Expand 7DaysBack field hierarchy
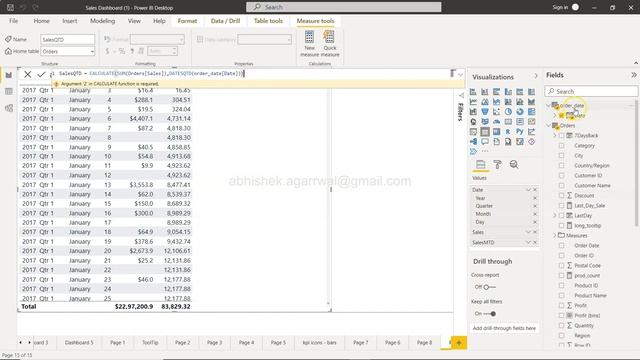 tap(555, 136)
